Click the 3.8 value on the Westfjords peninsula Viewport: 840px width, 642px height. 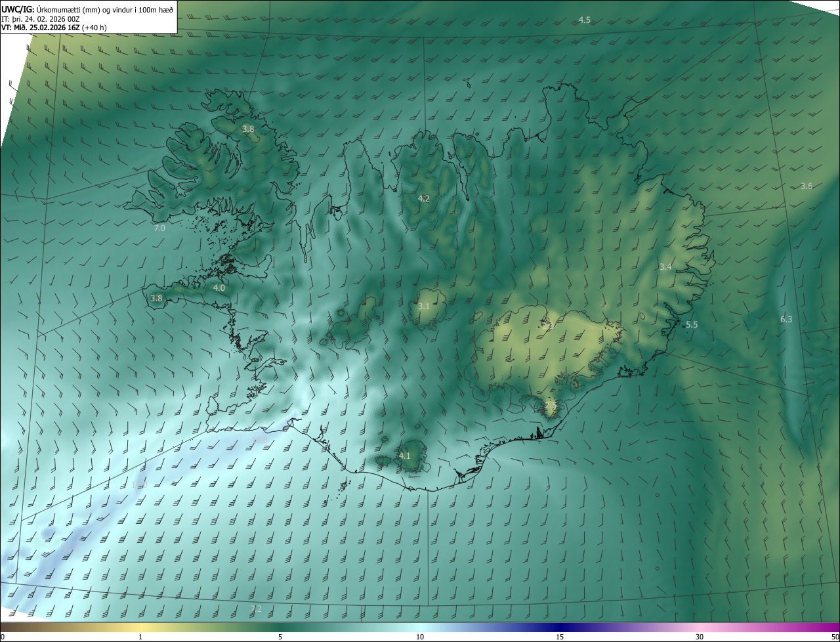248,129
